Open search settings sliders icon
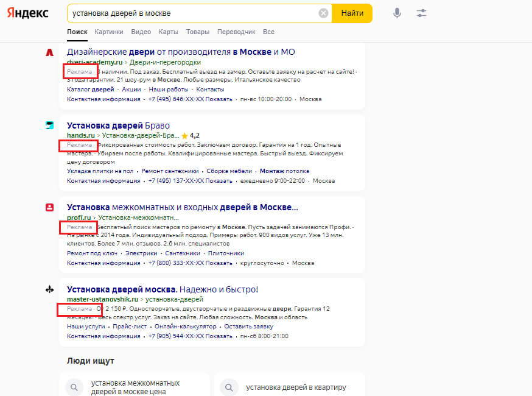Screen dimensions: 532x396 (x=421, y=13)
